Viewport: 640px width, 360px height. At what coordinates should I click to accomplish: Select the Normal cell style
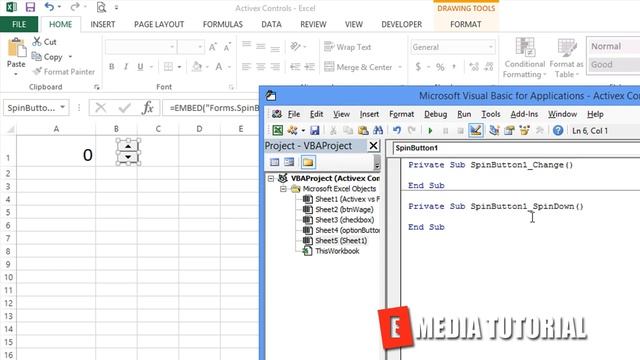click(613, 46)
